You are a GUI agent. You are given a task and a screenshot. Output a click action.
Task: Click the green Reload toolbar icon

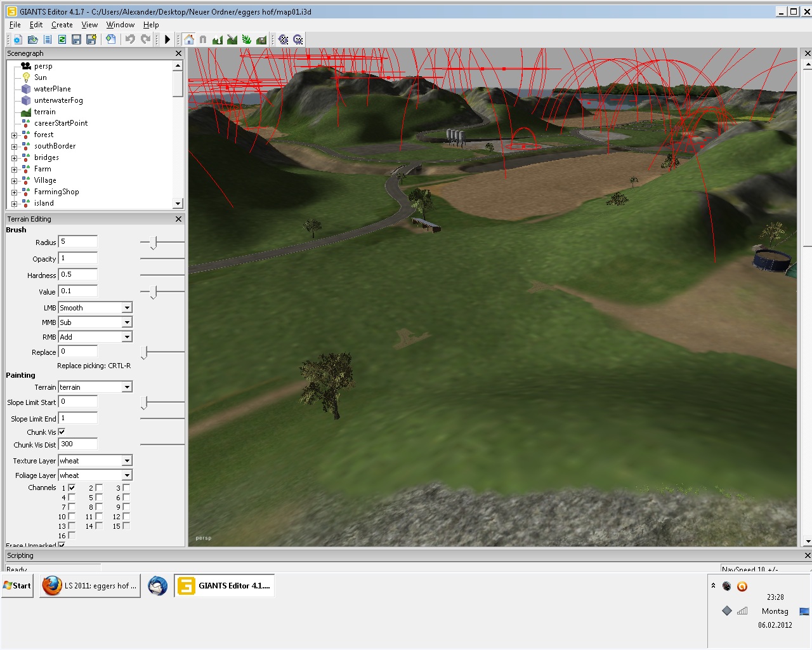(x=62, y=39)
